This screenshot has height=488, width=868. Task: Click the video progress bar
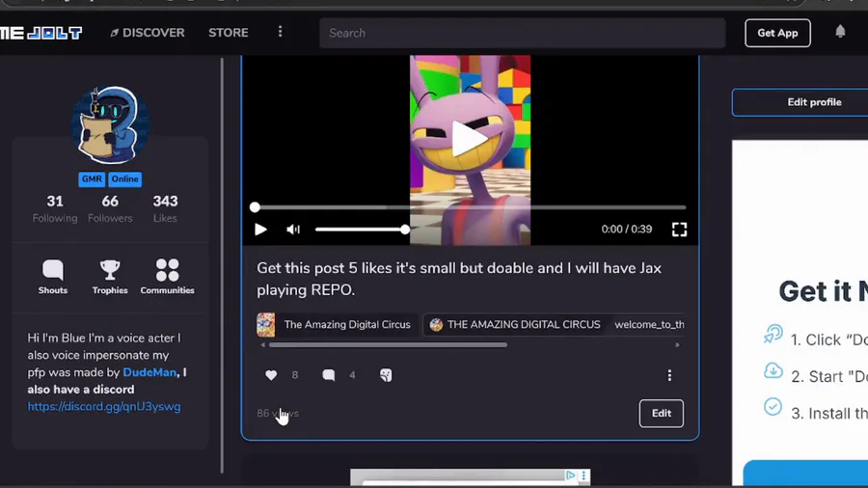tap(470, 207)
